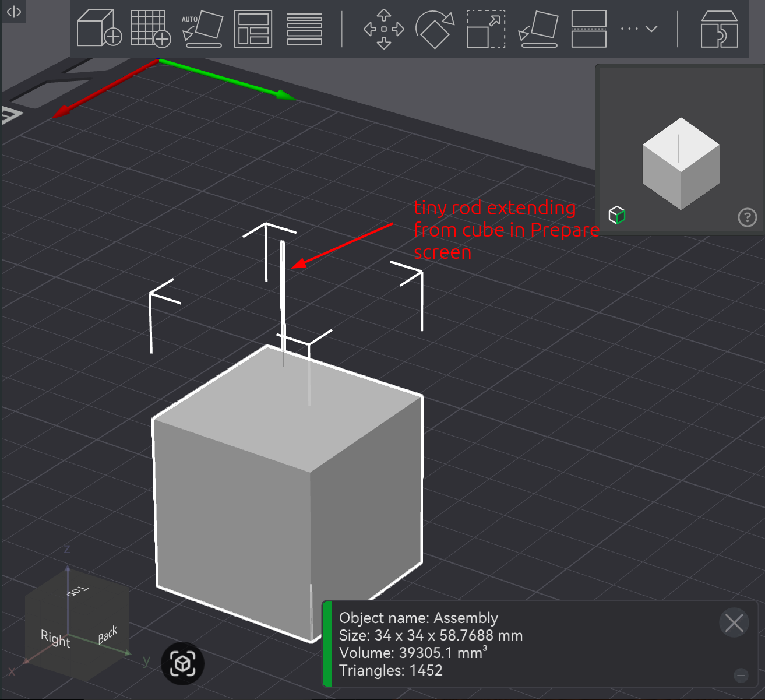Select the Move tool
This screenshot has height=700, width=765.
[x=383, y=29]
